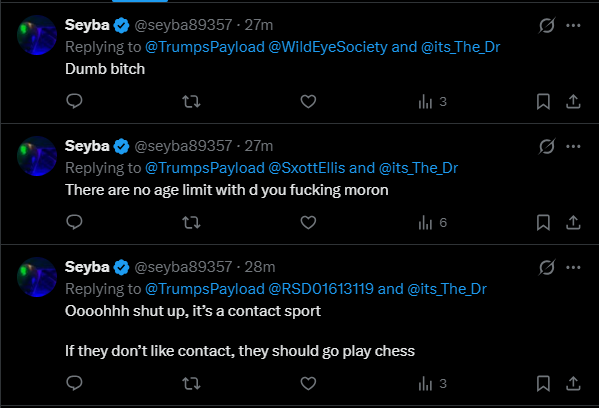The height and width of the screenshot is (408, 599).
Task: Reply to the "Dumb bitch" post
Action: (x=74, y=101)
